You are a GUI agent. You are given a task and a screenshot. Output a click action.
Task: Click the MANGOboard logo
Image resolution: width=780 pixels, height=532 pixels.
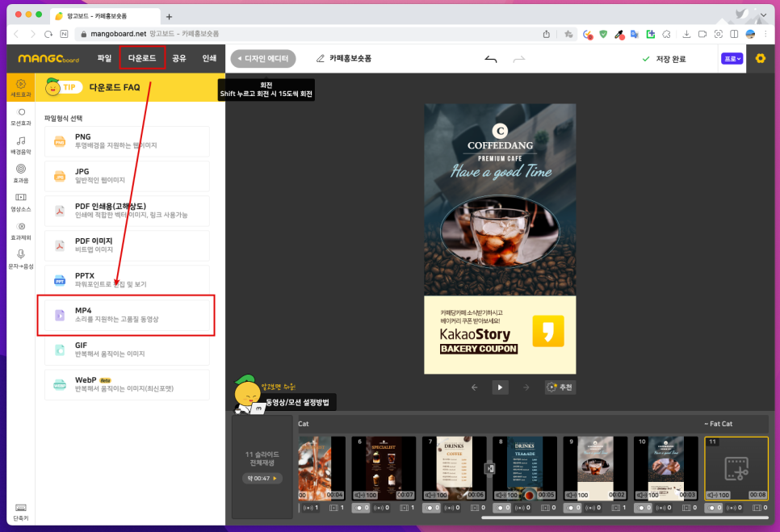coord(48,59)
